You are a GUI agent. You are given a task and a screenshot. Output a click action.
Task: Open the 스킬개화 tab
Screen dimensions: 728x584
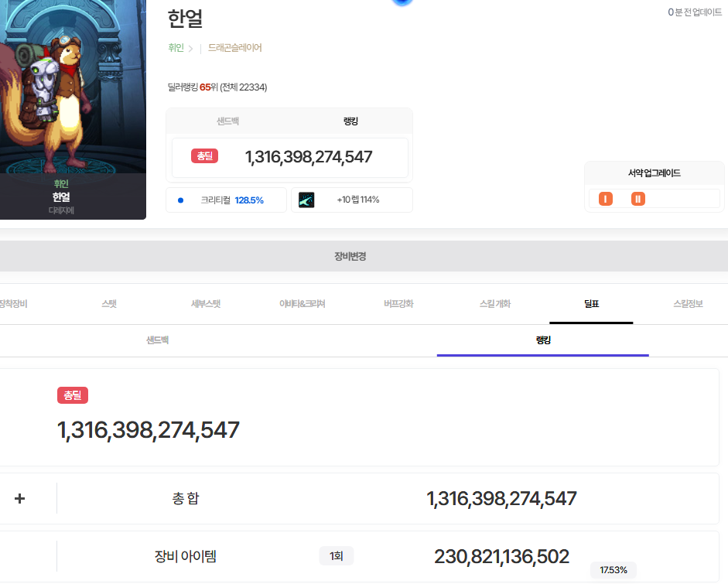(x=495, y=304)
